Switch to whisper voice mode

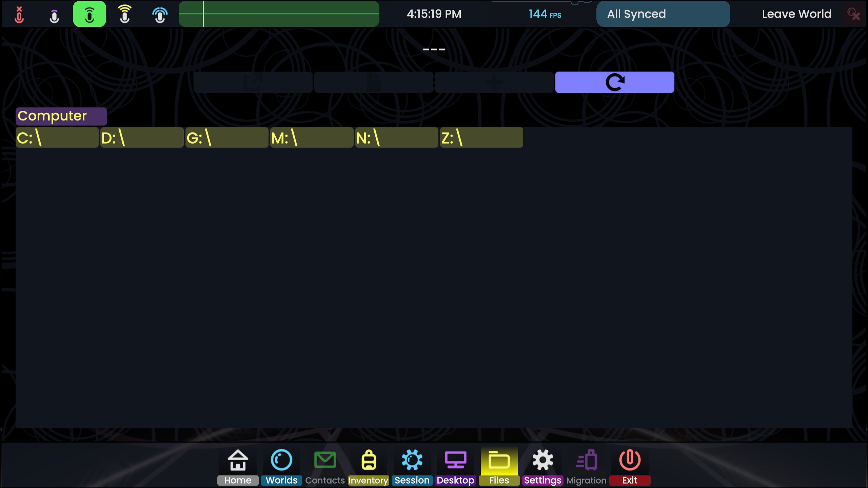[x=54, y=14]
